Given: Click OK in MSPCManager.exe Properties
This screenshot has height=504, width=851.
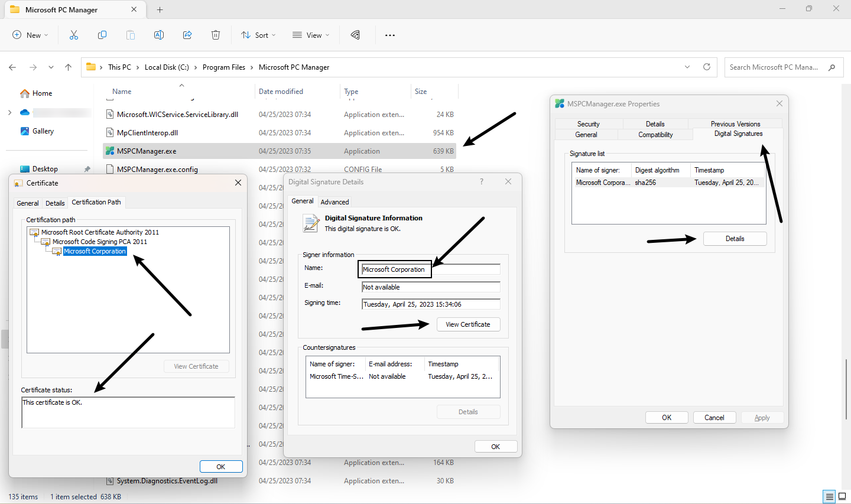Looking at the screenshot, I should click(x=667, y=418).
